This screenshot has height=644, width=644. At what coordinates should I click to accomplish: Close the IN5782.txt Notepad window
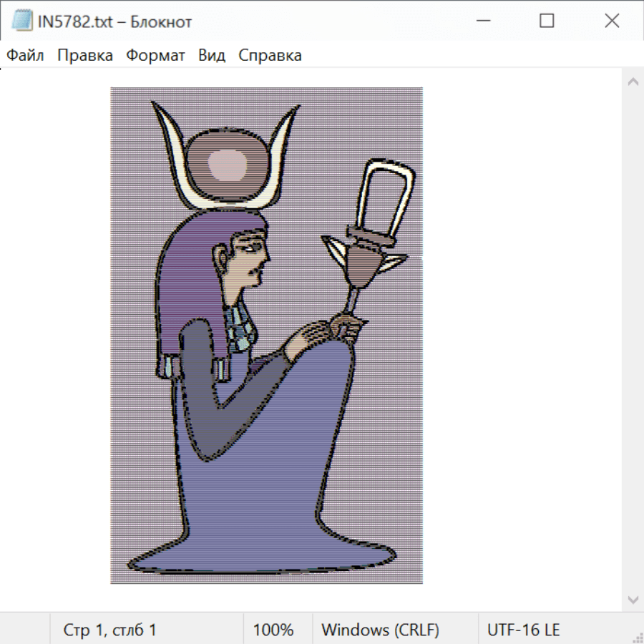[x=612, y=21]
